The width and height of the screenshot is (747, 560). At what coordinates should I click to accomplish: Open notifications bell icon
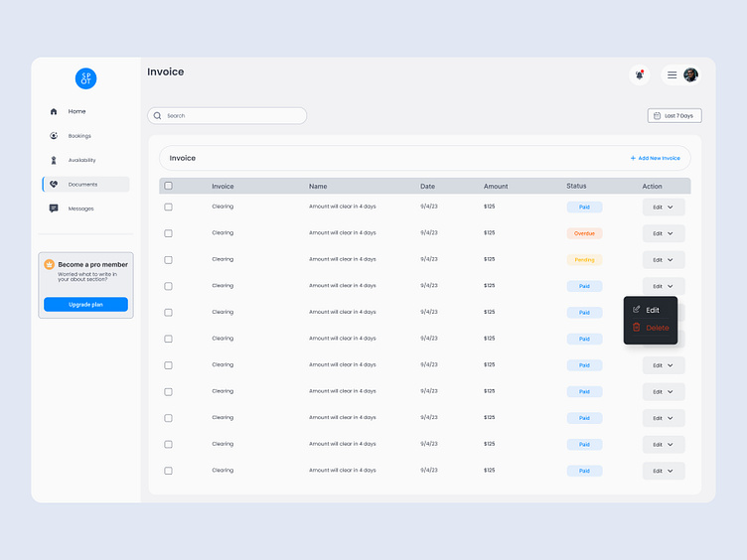pyautogui.click(x=640, y=74)
